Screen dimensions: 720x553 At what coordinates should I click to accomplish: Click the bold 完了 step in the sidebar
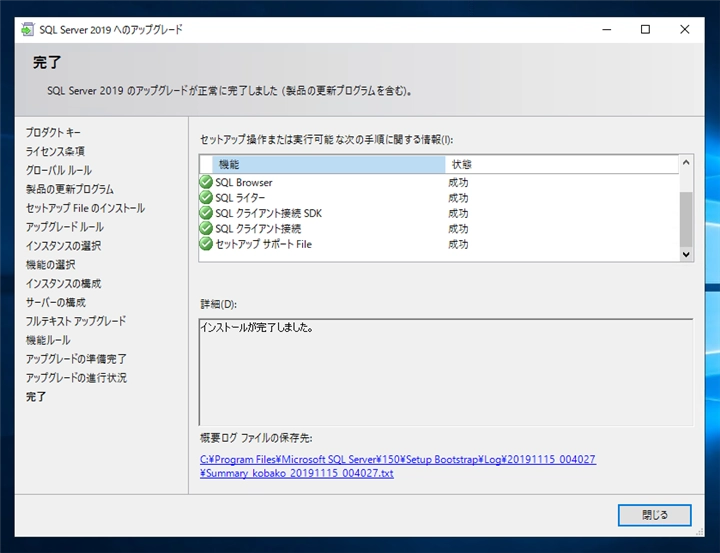36,396
